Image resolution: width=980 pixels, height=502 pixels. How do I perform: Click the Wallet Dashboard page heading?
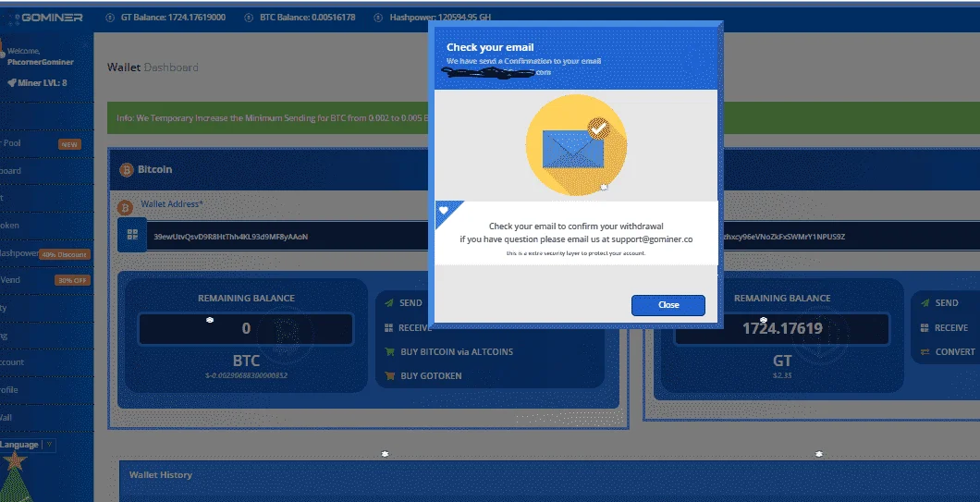[x=153, y=67]
